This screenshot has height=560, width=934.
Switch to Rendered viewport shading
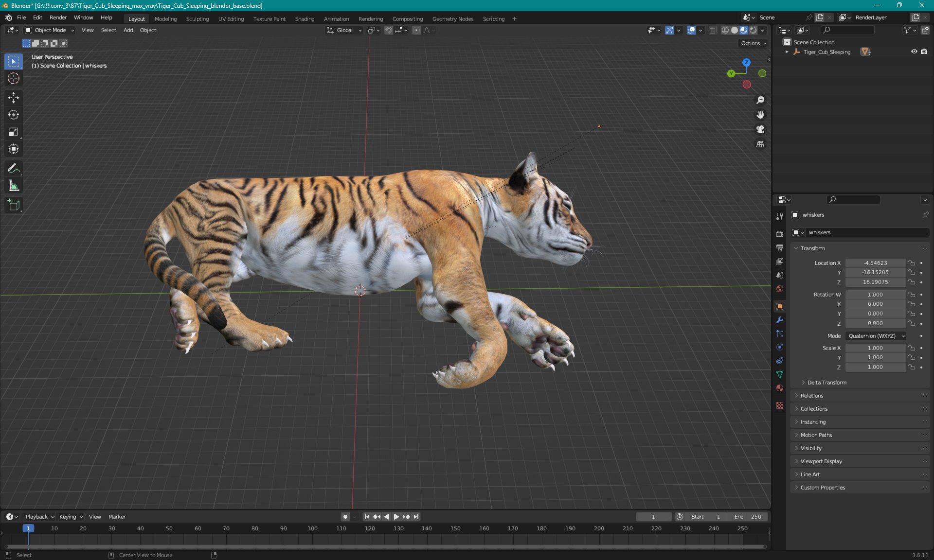click(753, 30)
